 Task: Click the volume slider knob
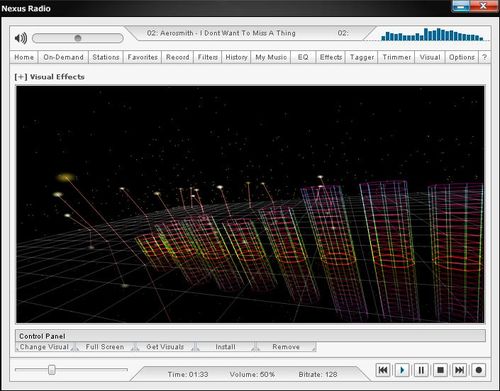pos(78,38)
